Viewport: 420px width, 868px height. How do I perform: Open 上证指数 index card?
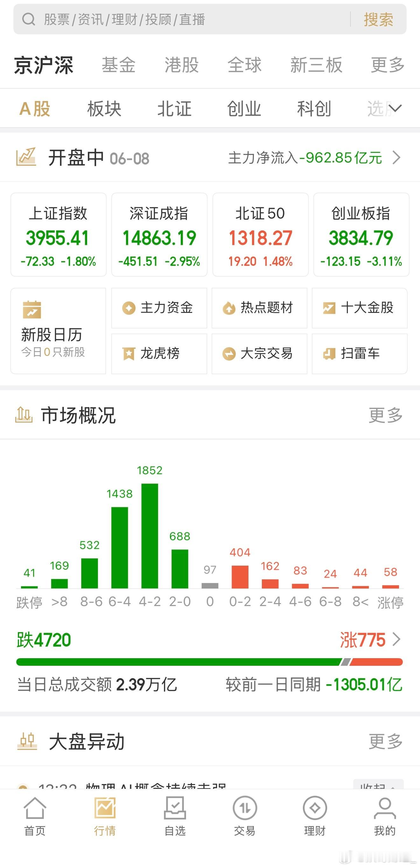click(x=58, y=235)
